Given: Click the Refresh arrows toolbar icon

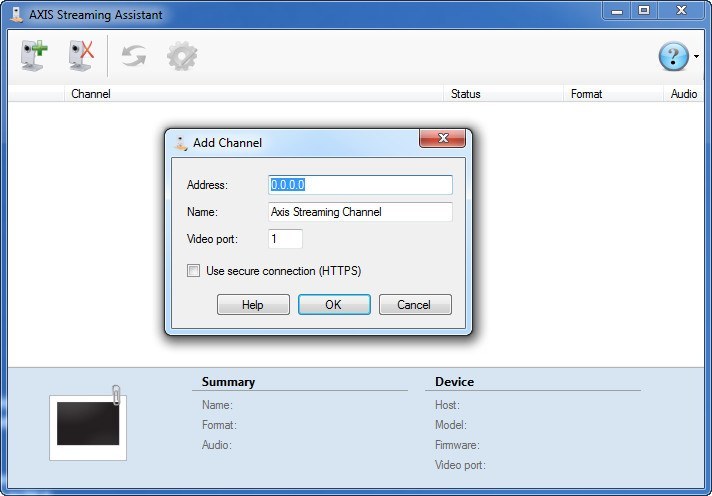Looking at the screenshot, I should [134, 56].
